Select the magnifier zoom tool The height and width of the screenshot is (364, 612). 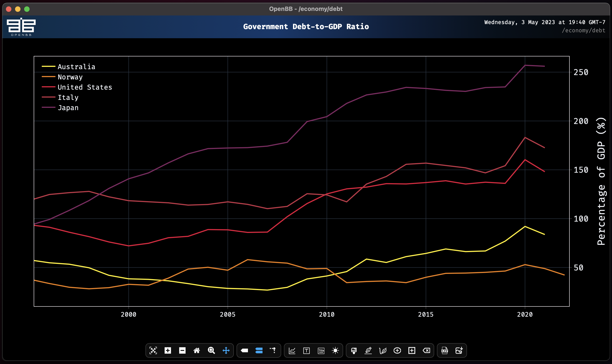211,350
